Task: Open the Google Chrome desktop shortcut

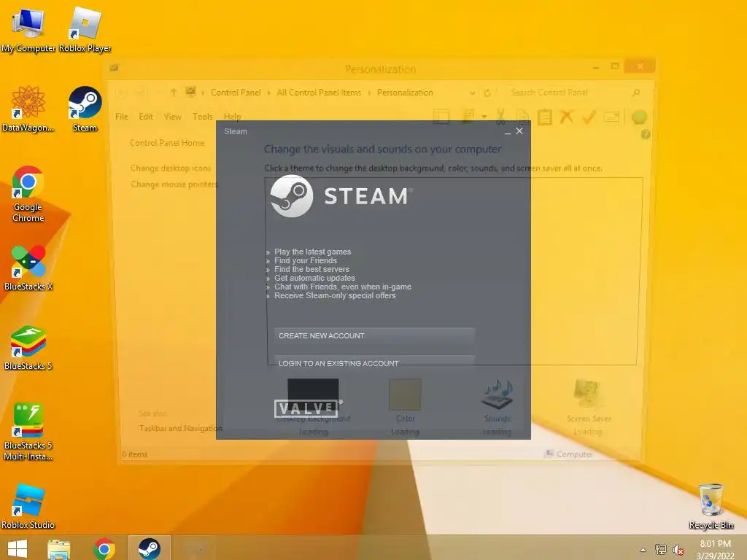Action: click(x=28, y=194)
